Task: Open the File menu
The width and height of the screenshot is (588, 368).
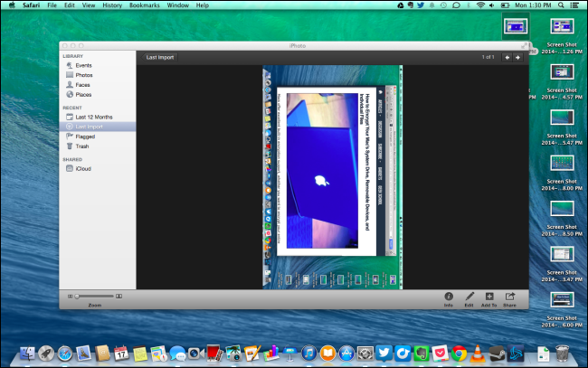Action: click(52, 5)
